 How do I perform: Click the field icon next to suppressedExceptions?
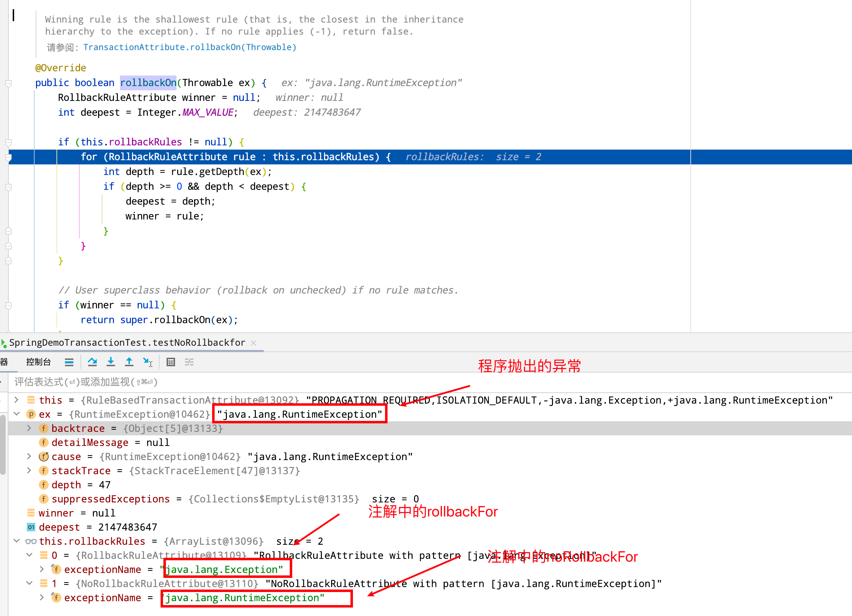click(x=44, y=499)
